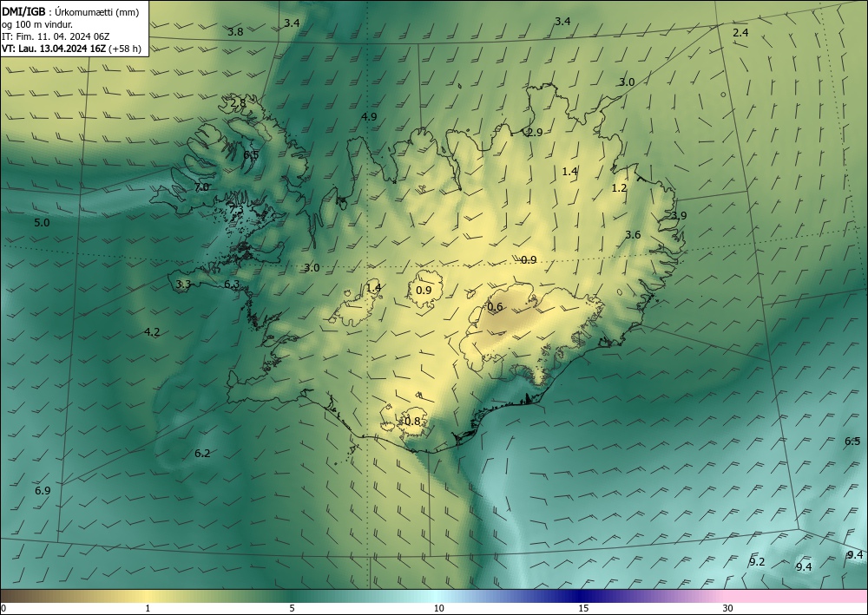Pick the brown start of the colorbar

point(16,596)
